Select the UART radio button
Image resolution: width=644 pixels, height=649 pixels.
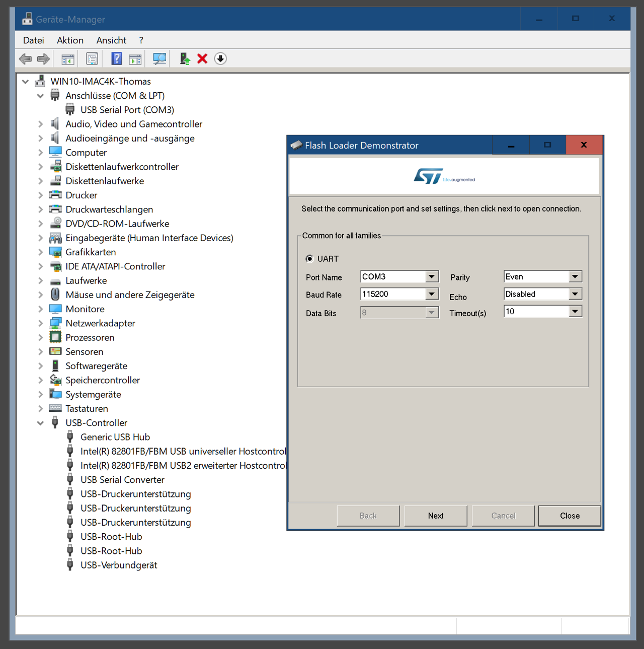click(x=310, y=259)
